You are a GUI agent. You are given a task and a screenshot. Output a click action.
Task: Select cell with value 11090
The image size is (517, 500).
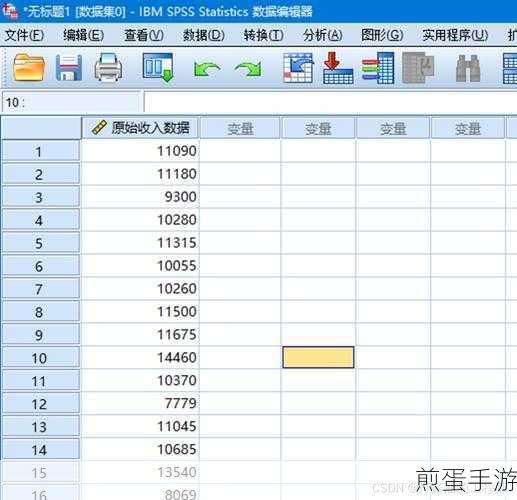coord(140,151)
